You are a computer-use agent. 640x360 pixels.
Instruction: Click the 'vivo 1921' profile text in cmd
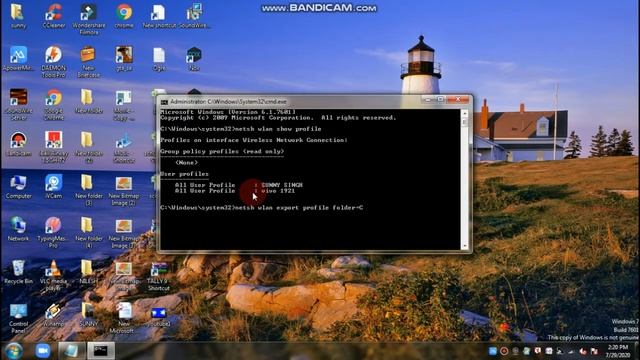278,191
